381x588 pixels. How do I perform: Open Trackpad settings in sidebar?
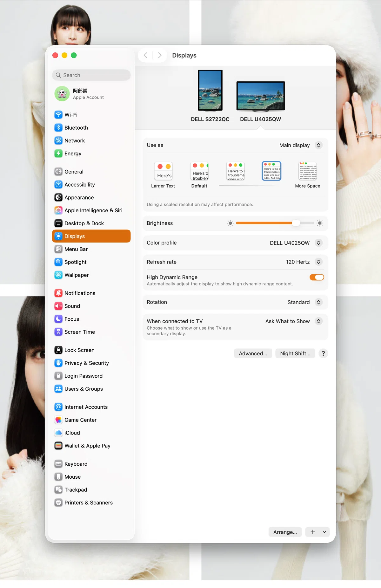91,490
